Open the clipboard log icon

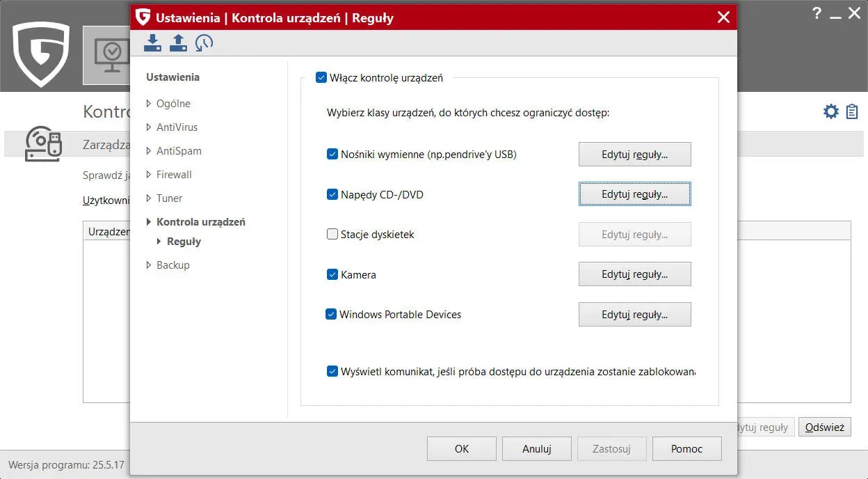(x=852, y=111)
